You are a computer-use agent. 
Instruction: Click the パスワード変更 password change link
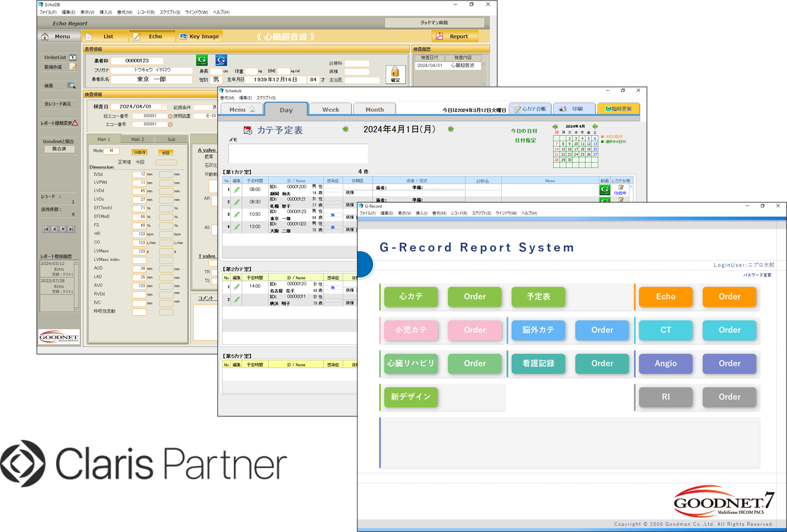757,275
